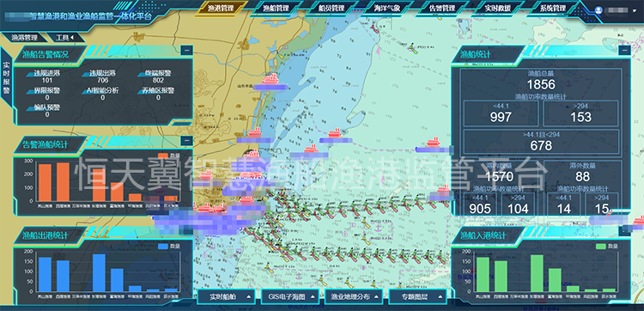Click the tallest blue bar in 渔船出港统计
This screenshot has height=311, width=644.
99,273
